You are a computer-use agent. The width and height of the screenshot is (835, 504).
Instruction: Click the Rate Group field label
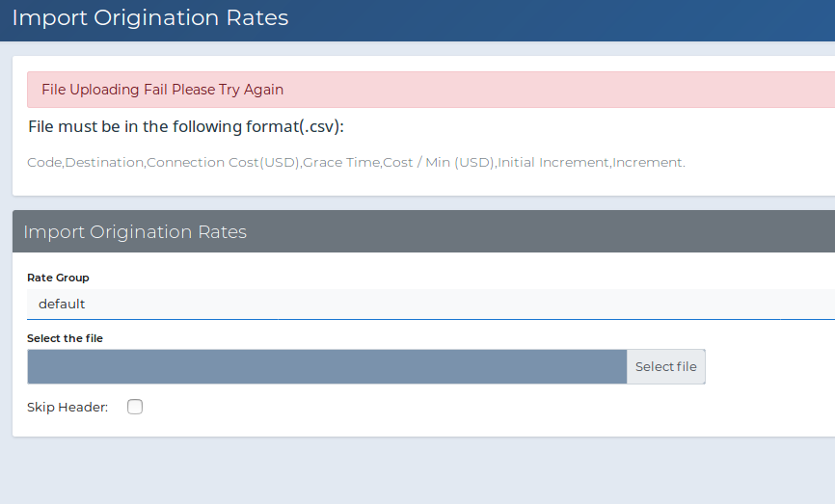point(58,278)
